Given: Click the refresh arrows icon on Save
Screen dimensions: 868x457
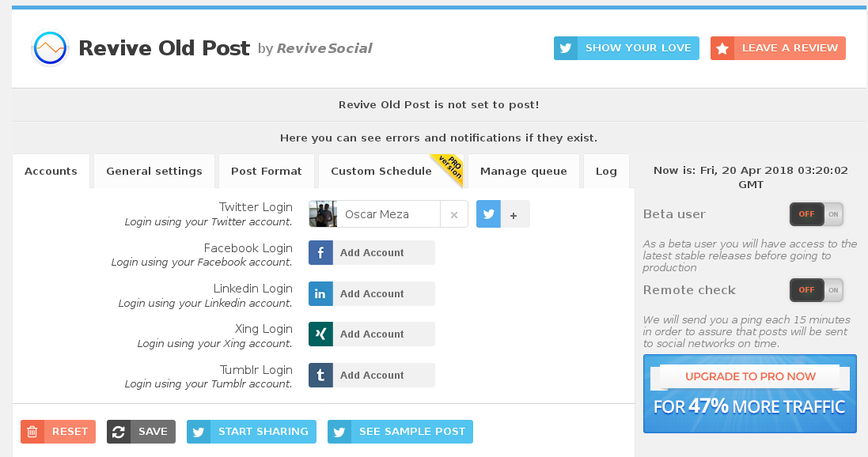Looking at the screenshot, I should (x=119, y=432).
